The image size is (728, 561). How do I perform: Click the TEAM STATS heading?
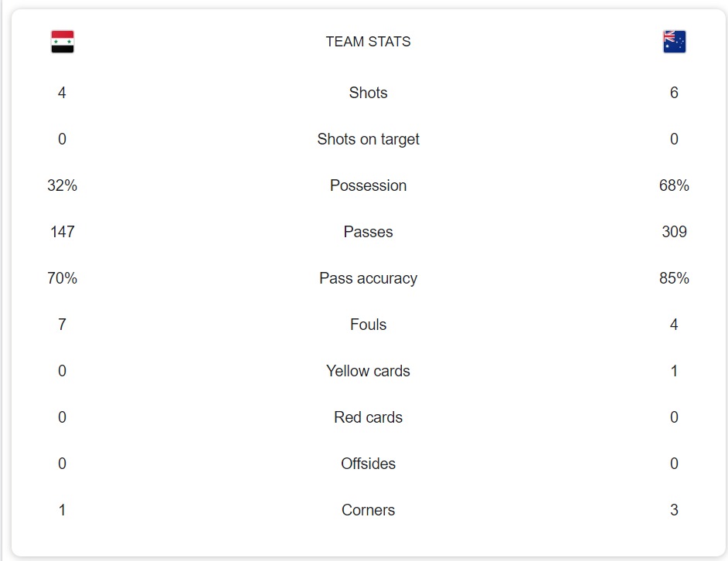click(x=368, y=42)
